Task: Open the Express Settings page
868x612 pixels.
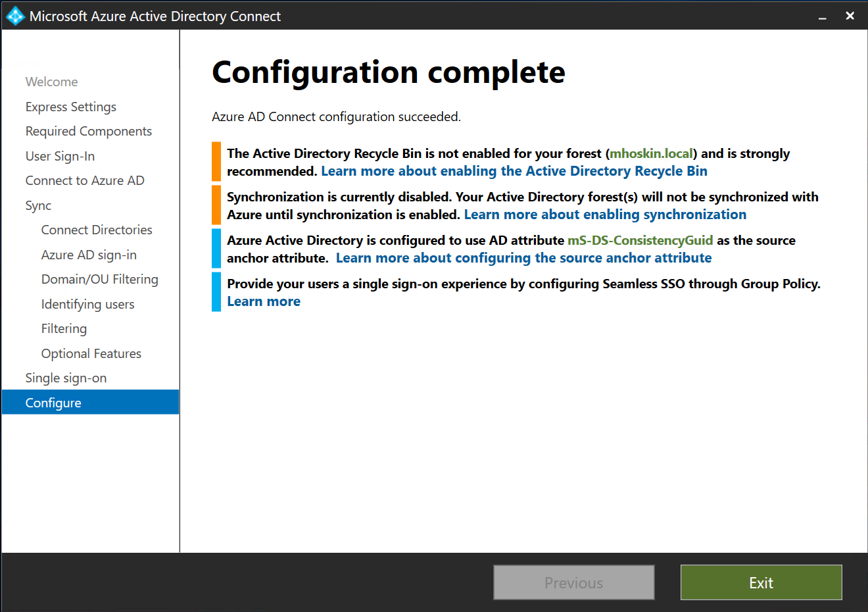Action: (70, 107)
